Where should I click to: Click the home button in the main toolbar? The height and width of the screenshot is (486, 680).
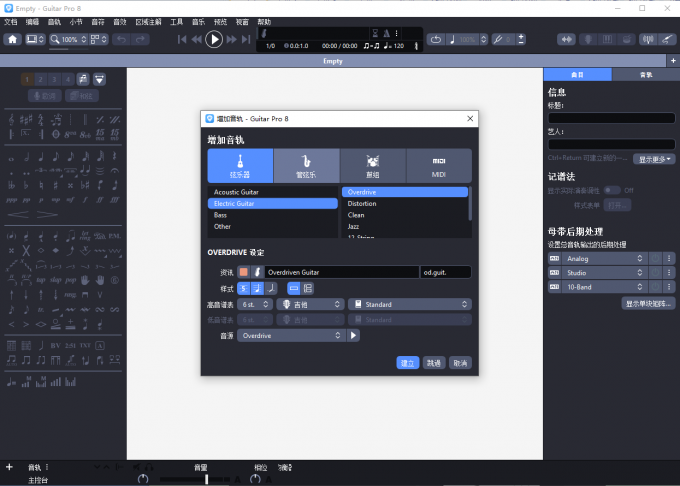click(12, 39)
